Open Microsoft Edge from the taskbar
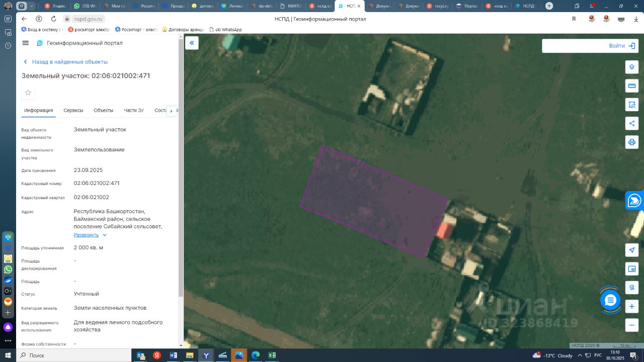The image size is (644, 362). click(x=256, y=355)
